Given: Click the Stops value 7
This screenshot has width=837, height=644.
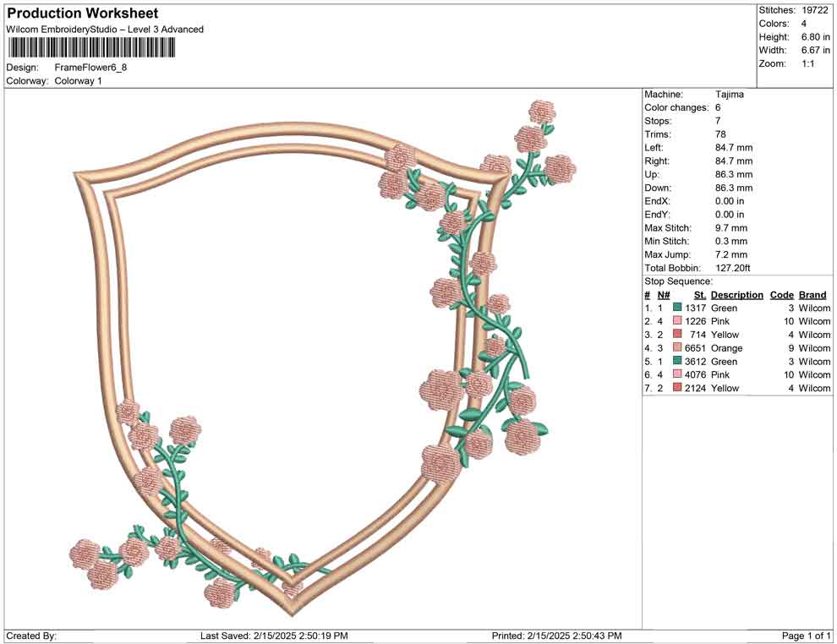Looking at the screenshot, I should [718, 121].
